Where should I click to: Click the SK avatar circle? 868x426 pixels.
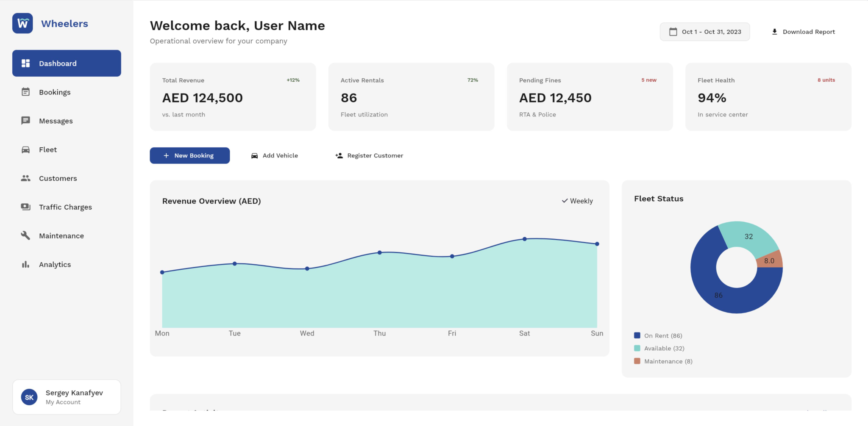tap(29, 397)
